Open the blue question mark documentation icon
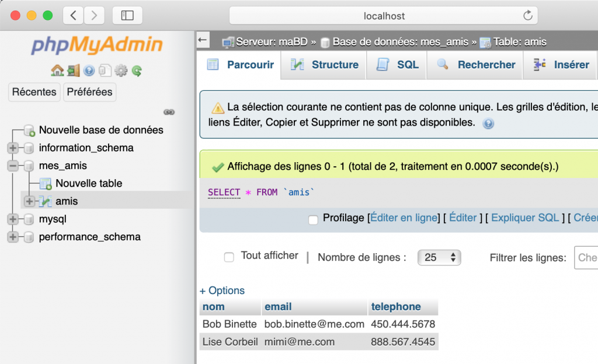Viewport: 598px width, 364px height. click(89, 71)
